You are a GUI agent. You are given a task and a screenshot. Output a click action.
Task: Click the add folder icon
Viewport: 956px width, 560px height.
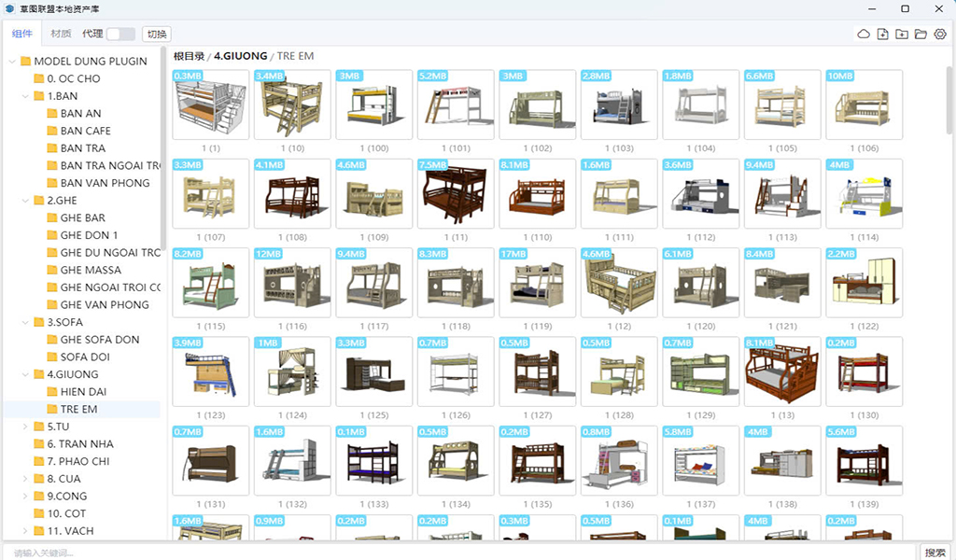tap(902, 35)
